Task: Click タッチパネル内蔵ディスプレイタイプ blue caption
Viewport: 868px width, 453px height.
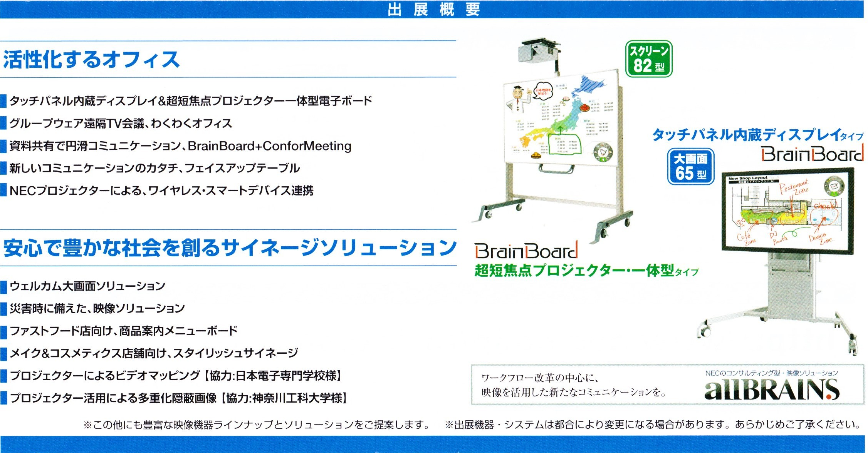Action: click(x=758, y=134)
